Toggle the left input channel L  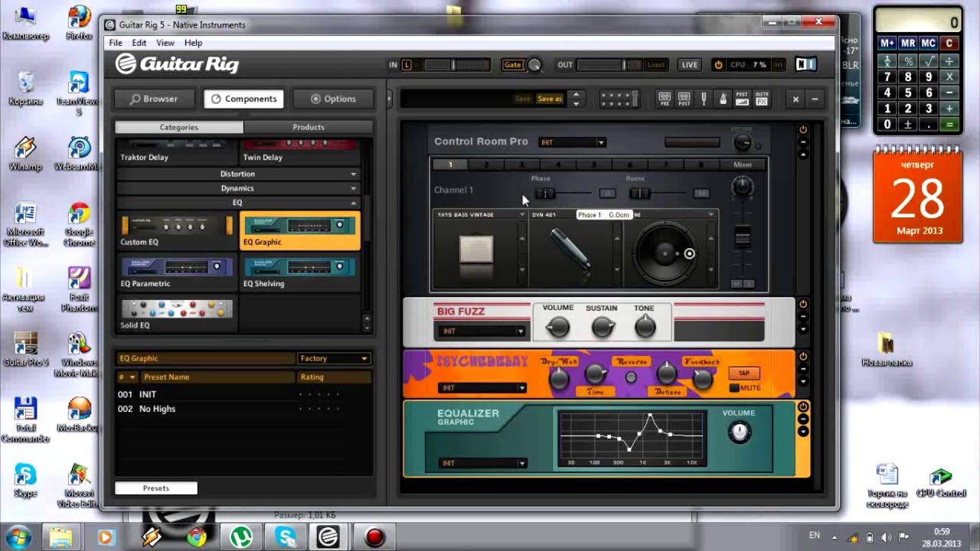coord(407,65)
